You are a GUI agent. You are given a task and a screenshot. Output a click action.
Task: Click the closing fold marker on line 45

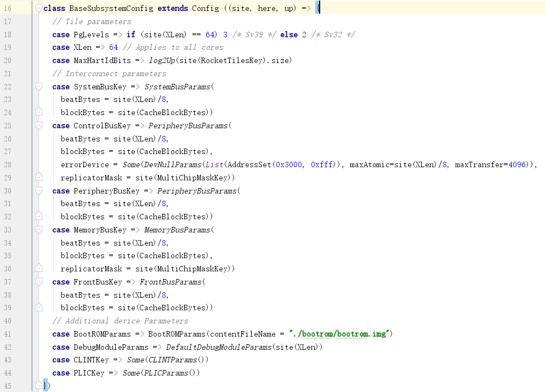tap(38, 385)
